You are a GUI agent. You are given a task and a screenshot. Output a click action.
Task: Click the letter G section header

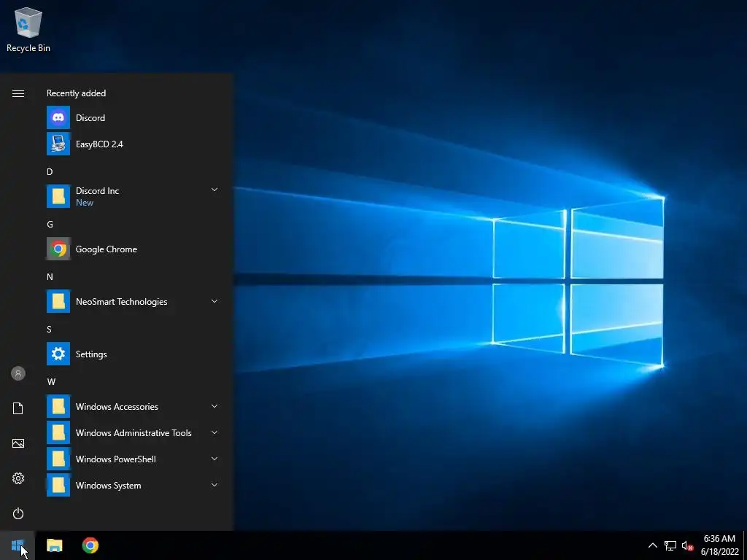coord(50,225)
